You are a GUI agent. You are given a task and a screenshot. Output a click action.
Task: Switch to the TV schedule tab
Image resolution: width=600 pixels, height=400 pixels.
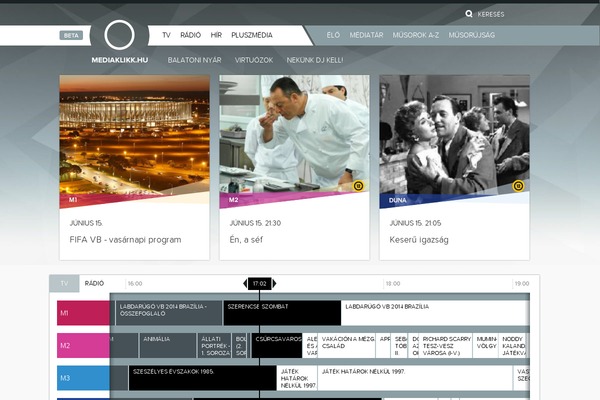pyautogui.click(x=64, y=284)
